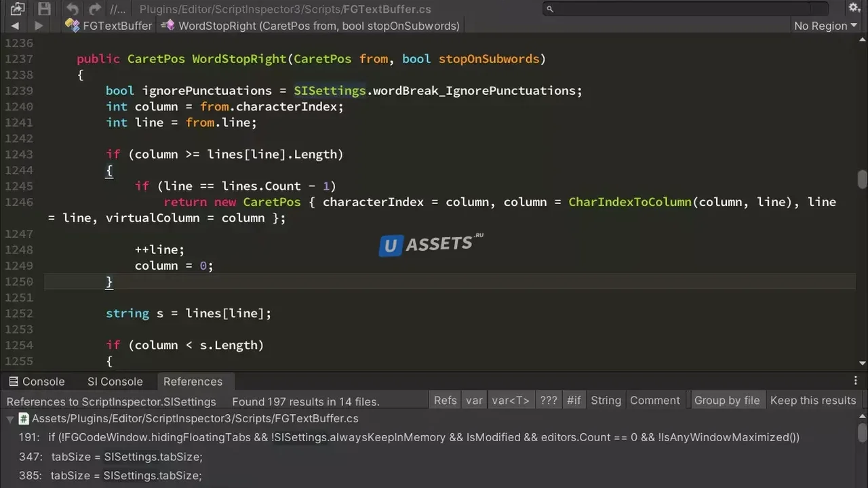Click 'string s = lines[line];' code line
Viewport: 868px width, 488px height.
(189, 313)
